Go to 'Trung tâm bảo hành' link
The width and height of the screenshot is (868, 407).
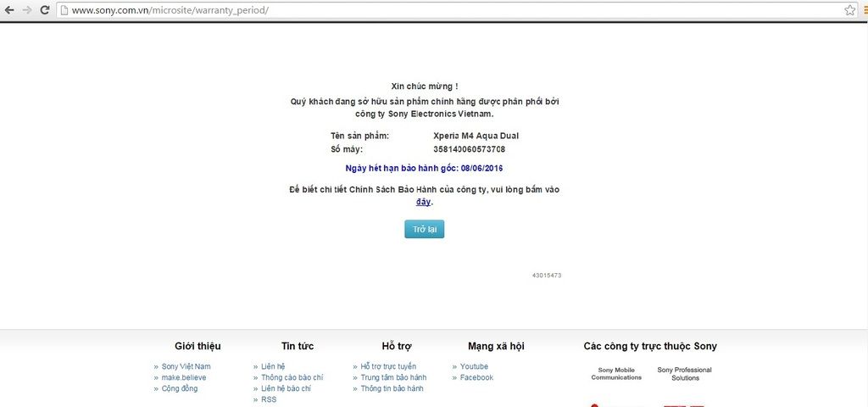point(393,377)
